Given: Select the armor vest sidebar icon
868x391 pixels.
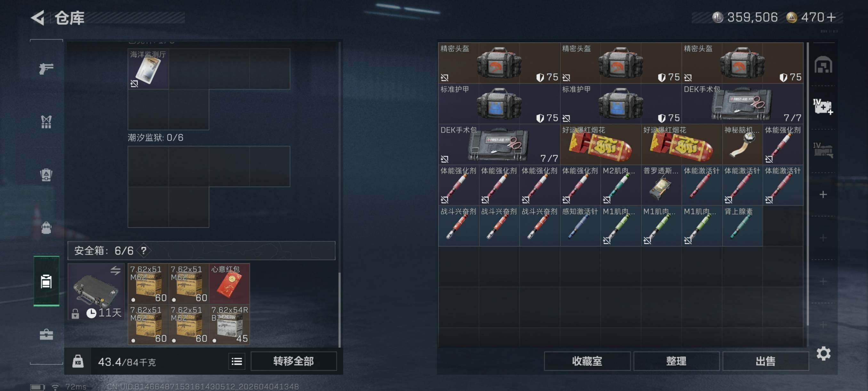Looking at the screenshot, I should (46, 122).
